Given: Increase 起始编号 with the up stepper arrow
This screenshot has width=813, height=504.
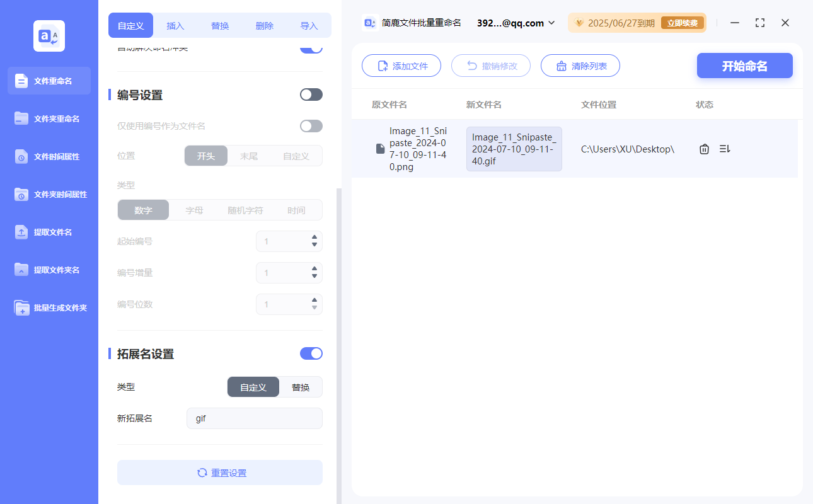Looking at the screenshot, I should 313,238.
